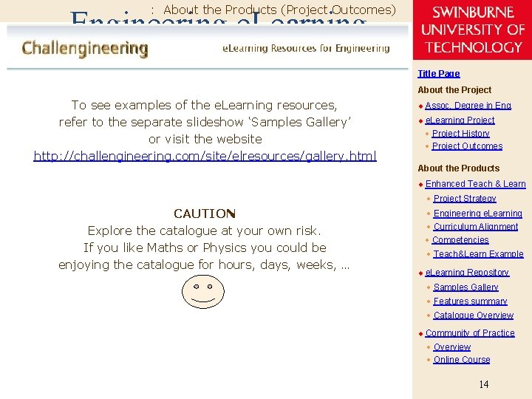The height and width of the screenshot is (399, 532).
Task: Open the Engineering eLearning link
Action: [x=478, y=214]
